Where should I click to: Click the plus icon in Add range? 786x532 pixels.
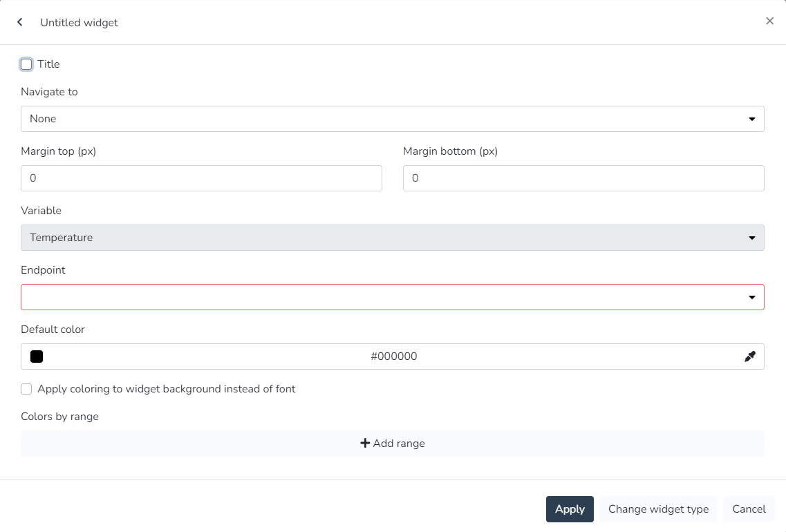coord(365,443)
